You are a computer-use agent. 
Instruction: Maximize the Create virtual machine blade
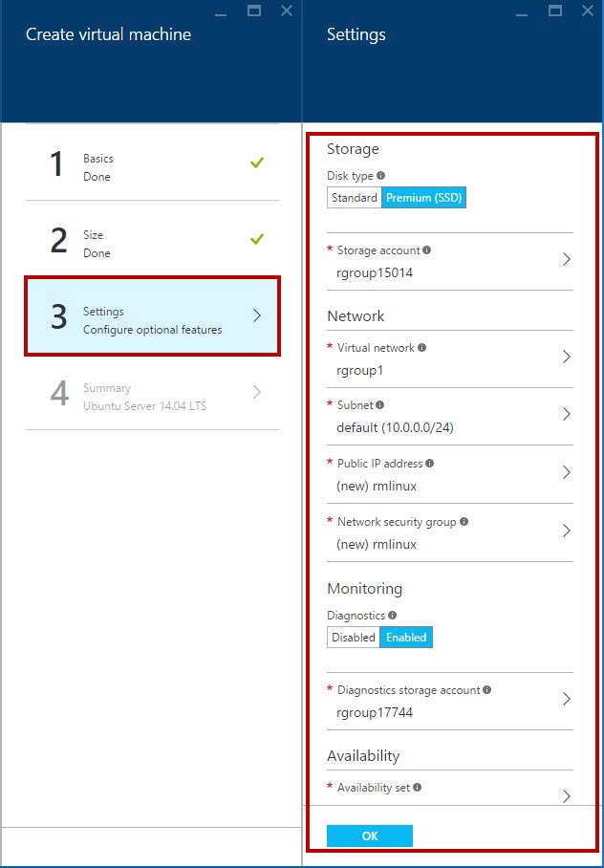pos(254,11)
